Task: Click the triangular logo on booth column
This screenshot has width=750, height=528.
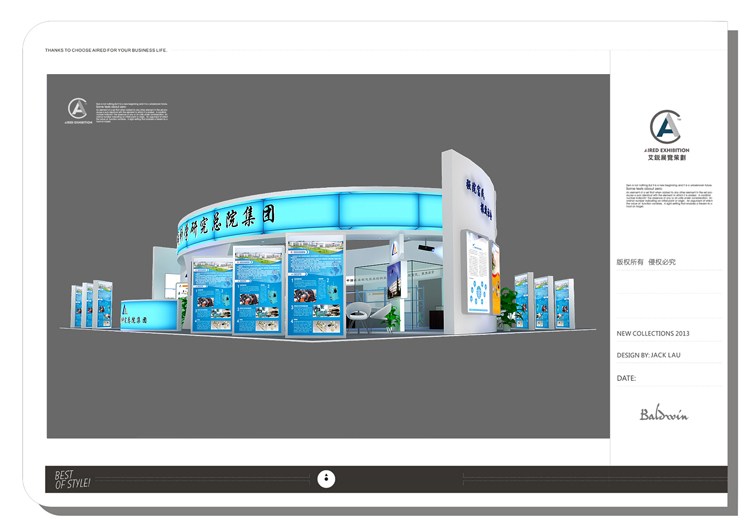Action: click(397, 248)
